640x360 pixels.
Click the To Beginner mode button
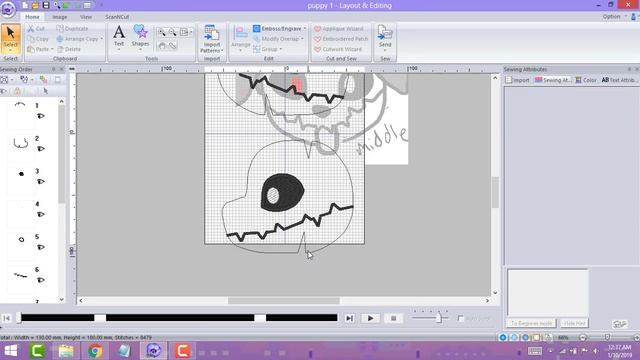(531, 323)
